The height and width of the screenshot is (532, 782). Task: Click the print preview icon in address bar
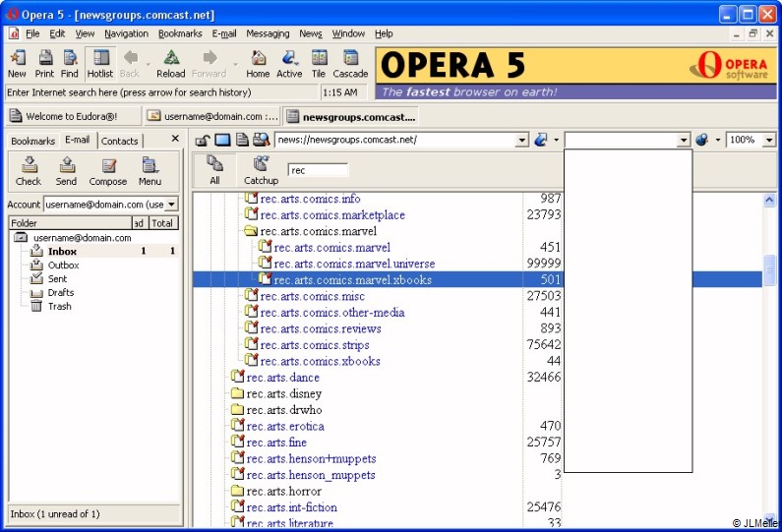pos(262,140)
